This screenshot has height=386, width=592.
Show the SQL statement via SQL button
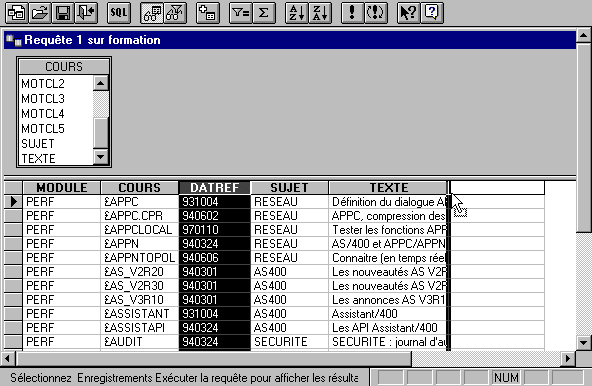[x=119, y=12]
